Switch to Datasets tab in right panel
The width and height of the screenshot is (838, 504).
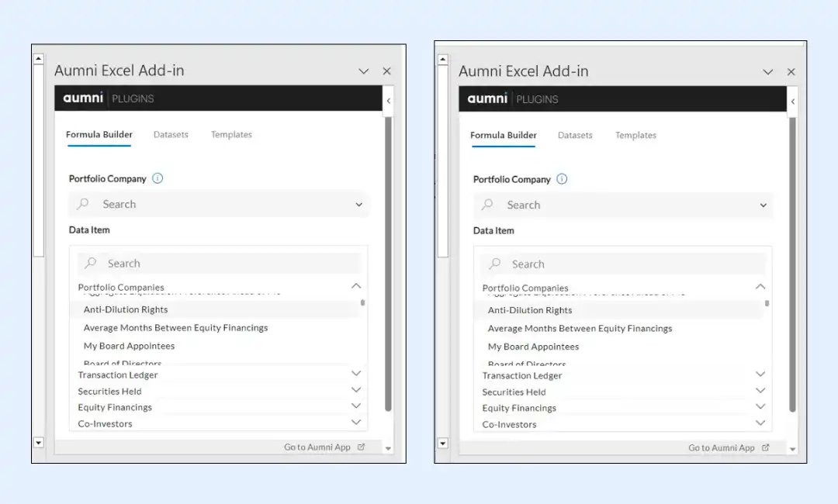[575, 135]
